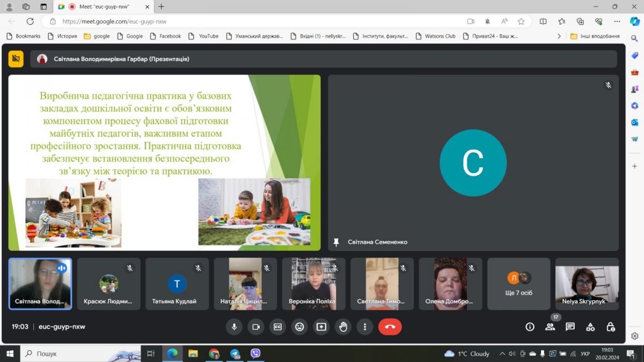
Task: Click the present screen icon
Action: (321, 327)
